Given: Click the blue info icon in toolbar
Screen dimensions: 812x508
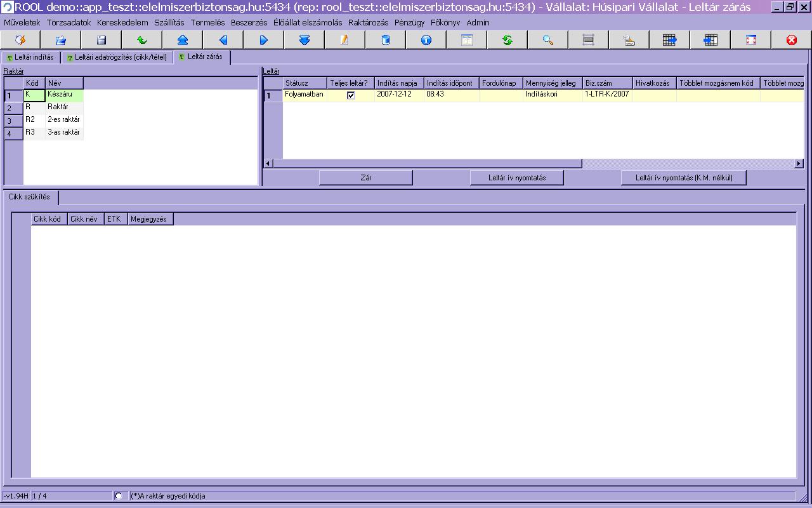Looking at the screenshot, I should click(426, 40).
